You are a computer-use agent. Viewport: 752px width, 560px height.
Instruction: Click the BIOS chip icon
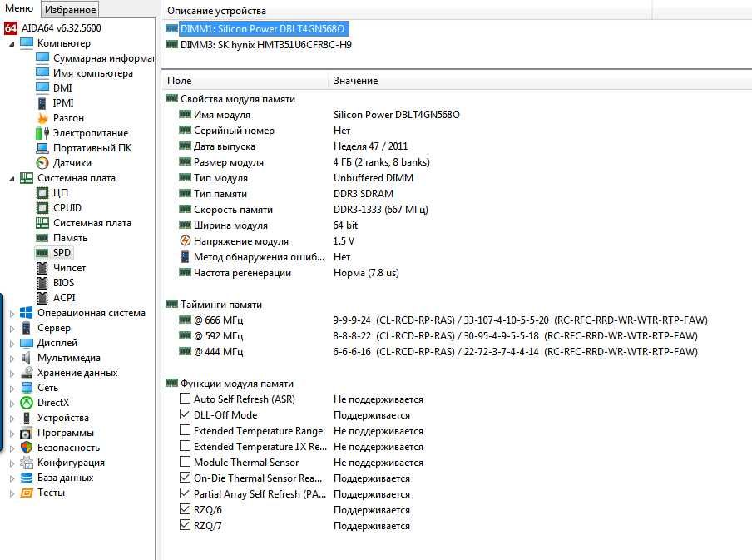coord(42,283)
